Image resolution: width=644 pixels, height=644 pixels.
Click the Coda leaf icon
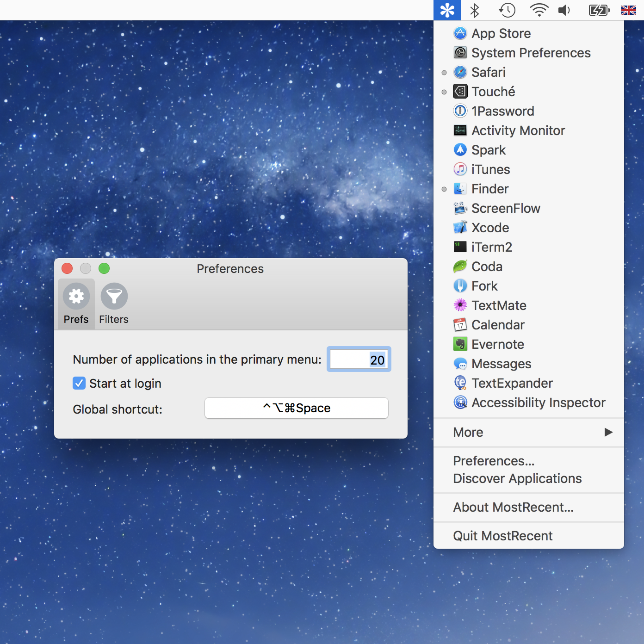click(460, 266)
